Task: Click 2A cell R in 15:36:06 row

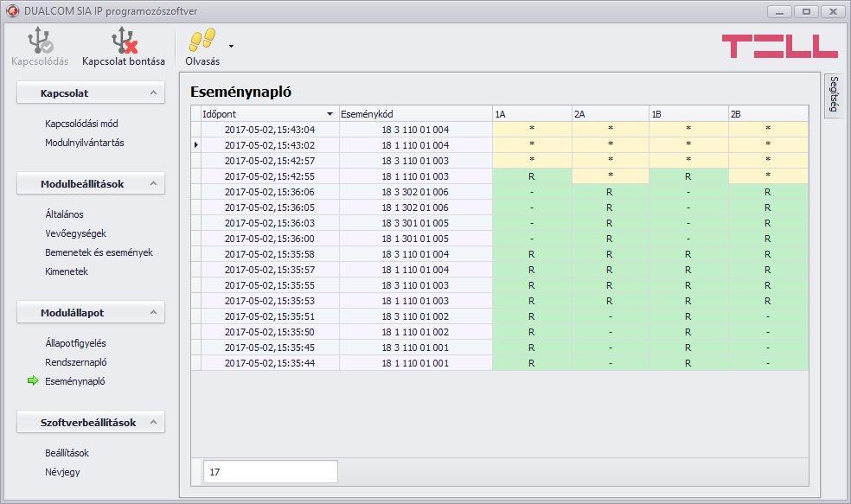Action: tap(610, 192)
